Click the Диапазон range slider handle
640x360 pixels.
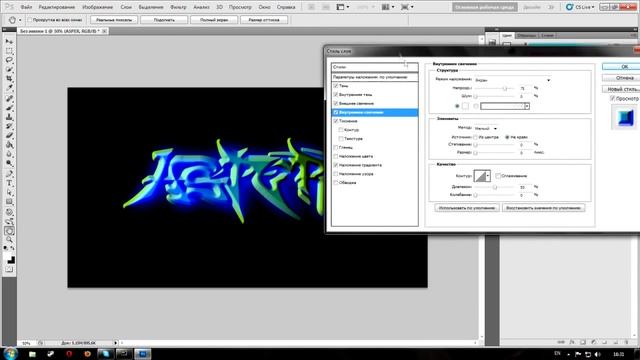(495, 187)
